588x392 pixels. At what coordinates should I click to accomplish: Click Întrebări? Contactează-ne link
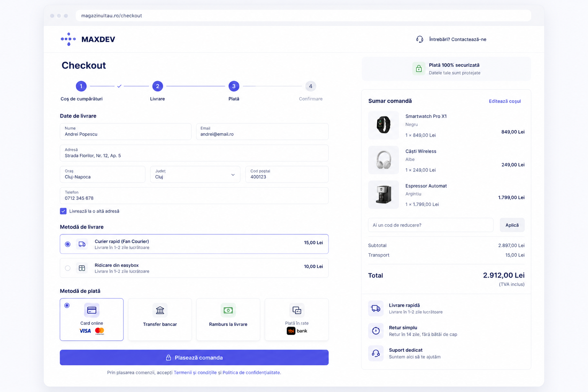pyautogui.click(x=457, y=39)
